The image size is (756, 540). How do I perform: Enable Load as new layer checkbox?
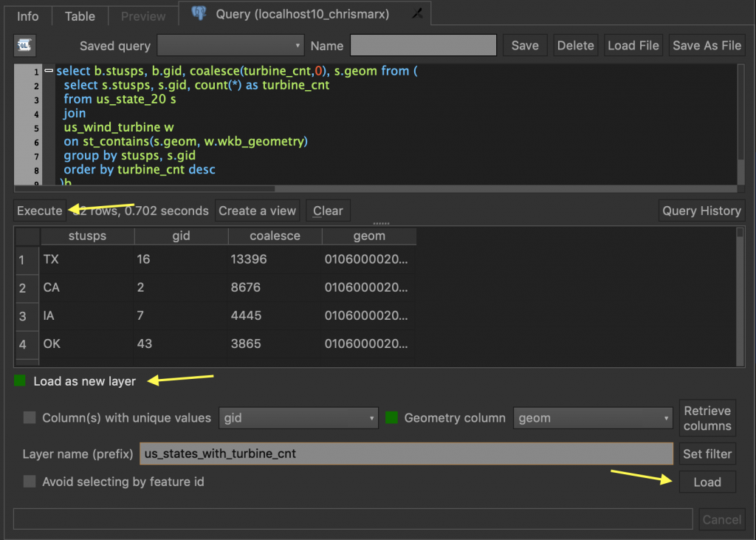20,381
